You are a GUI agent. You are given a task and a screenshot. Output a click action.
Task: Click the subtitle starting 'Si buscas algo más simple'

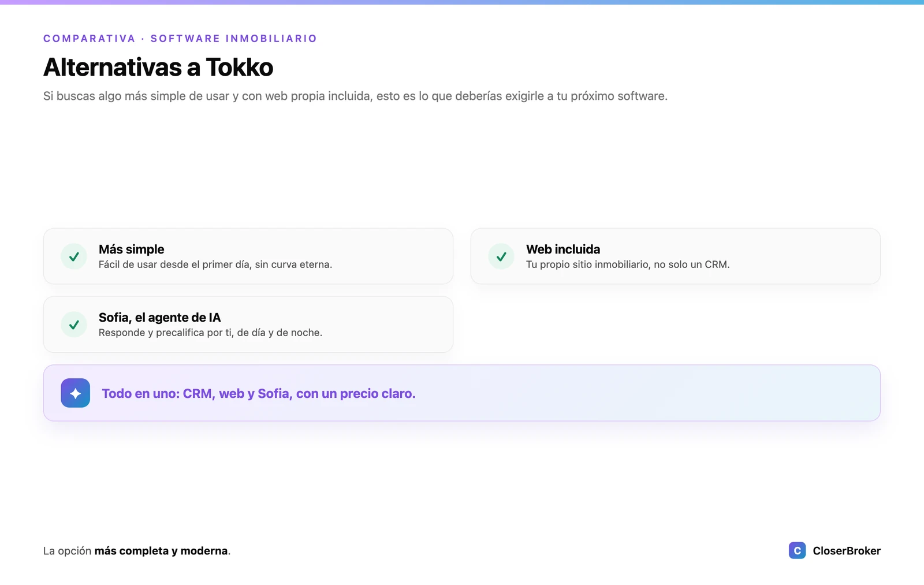pyautogui.click(x=355, y=96)
